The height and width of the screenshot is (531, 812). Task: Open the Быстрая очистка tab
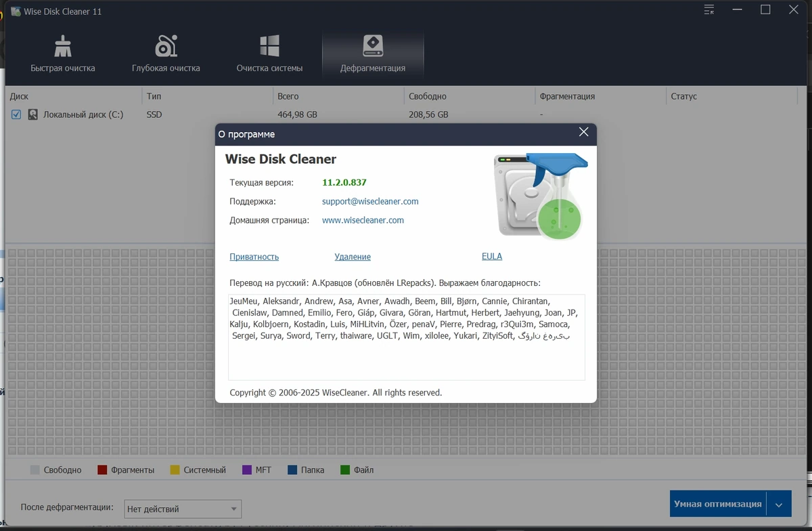(63, 55)
